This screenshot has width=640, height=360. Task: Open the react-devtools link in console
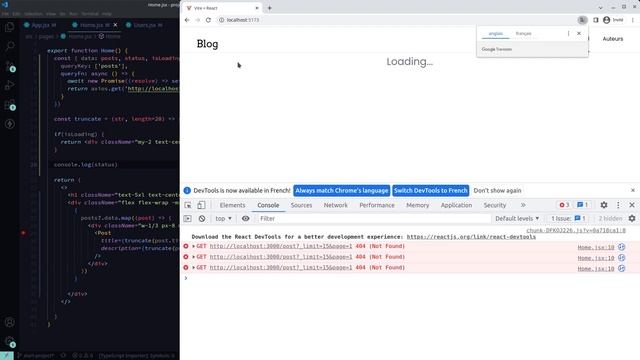(x=471, y=237)
